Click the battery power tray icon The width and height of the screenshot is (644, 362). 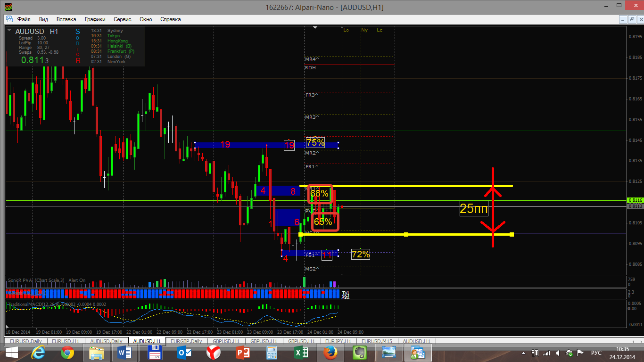[x=536, y=353]
